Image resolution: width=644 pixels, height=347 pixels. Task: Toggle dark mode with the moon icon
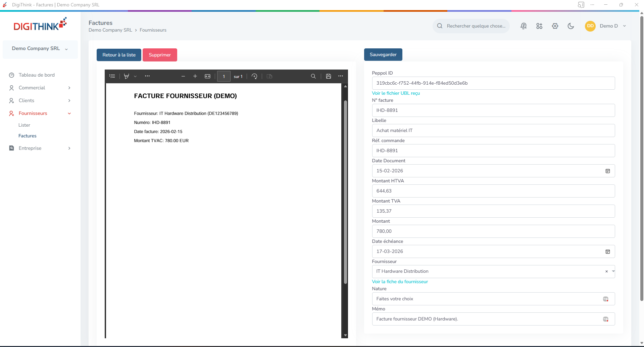571,26
